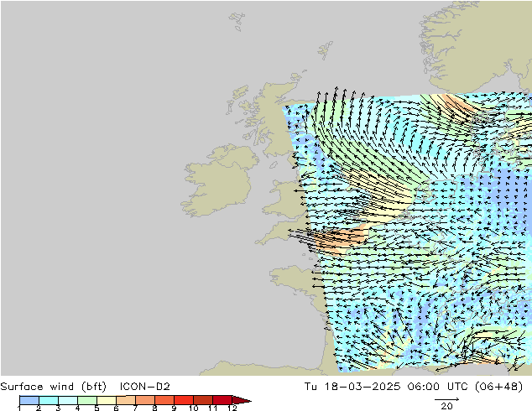This screenshot has height=411, width=532.
Task: Click the peach swatch between 6 and 7
Action: tap(126, 400)
